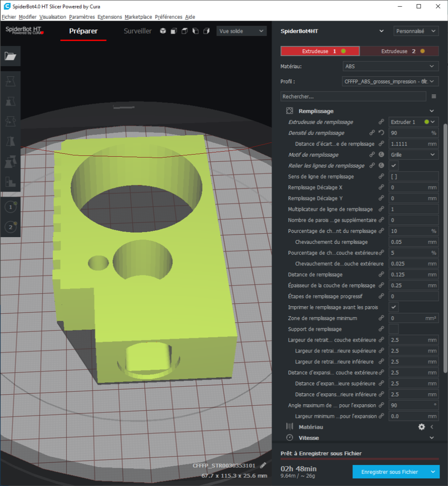Click pencil icon to rename model

coord(263,465)
